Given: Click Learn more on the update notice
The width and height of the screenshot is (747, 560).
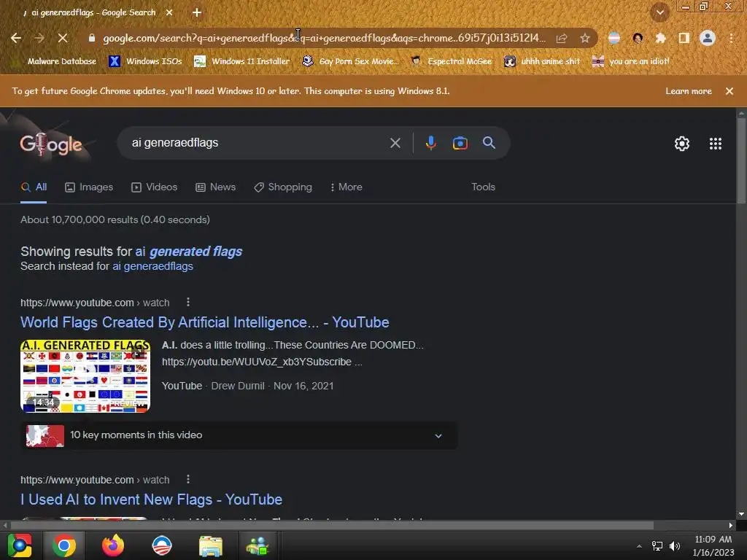Looking at the screenshot, I should click(x=689, y=91).
